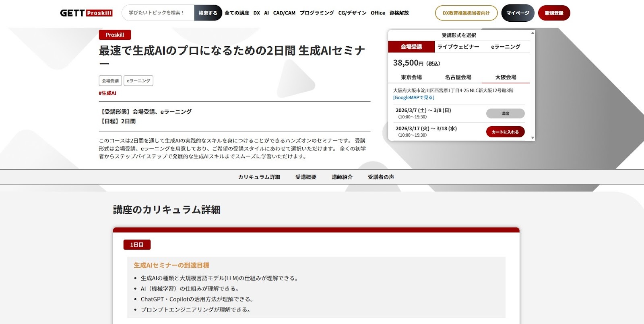Viewport: 644px width, 324px height.
Task: Choose the 東京会場 venue tab
Action: coord(411,77)
